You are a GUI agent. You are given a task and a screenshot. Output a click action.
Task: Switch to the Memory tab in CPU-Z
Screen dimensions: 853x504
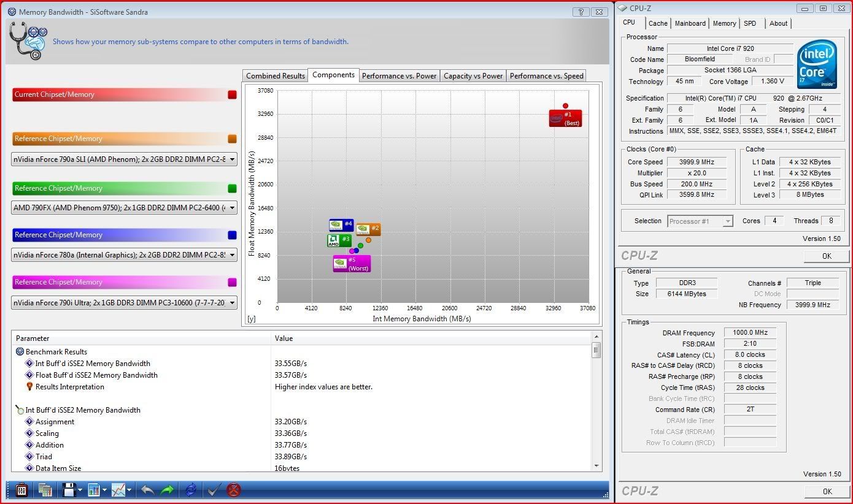(724, 23)
